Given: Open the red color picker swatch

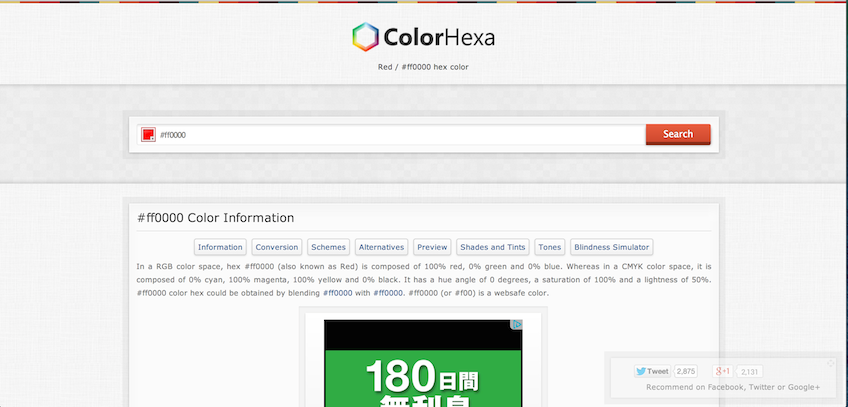Looking at the screenshot, I should pos(148,135).
